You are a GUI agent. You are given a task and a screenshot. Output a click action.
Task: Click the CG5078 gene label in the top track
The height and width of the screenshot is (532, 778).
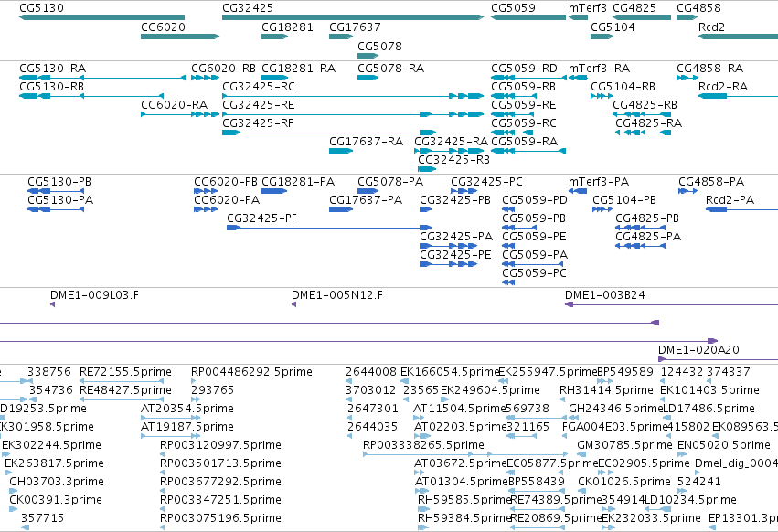point(379,46)
